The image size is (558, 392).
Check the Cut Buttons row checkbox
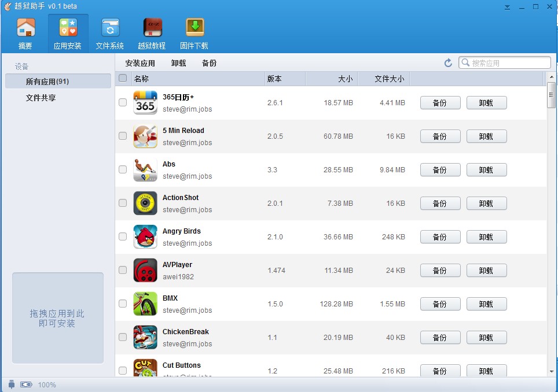pyautogui.click(x=123, y=371)
